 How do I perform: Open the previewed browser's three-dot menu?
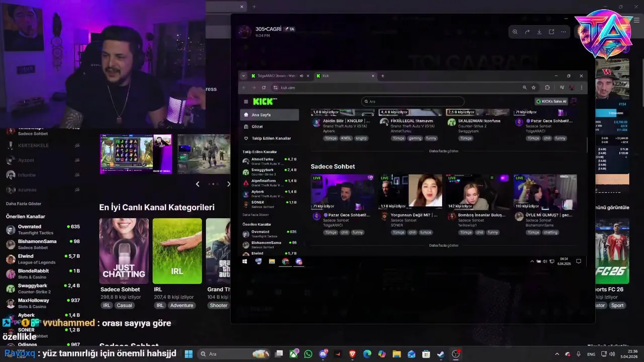[581, 87]
